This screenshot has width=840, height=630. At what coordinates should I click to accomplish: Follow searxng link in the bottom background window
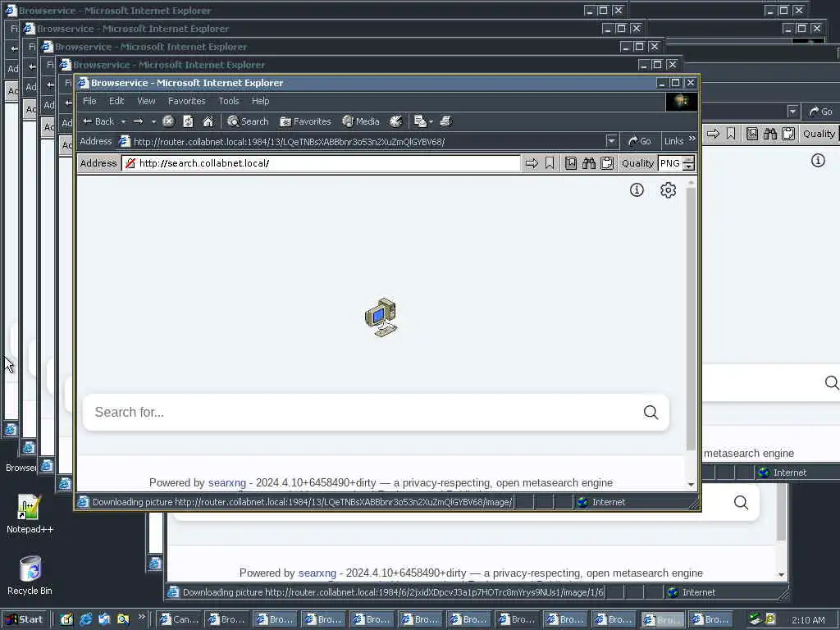tap(317, 573)
